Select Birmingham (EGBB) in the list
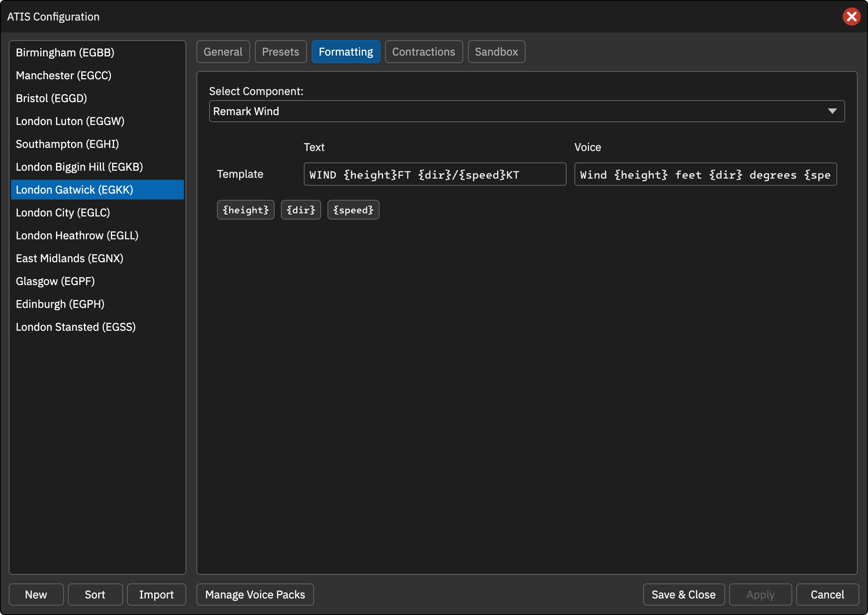The height and width of the screenshot is (615, 868). click(x=97, y=52)
